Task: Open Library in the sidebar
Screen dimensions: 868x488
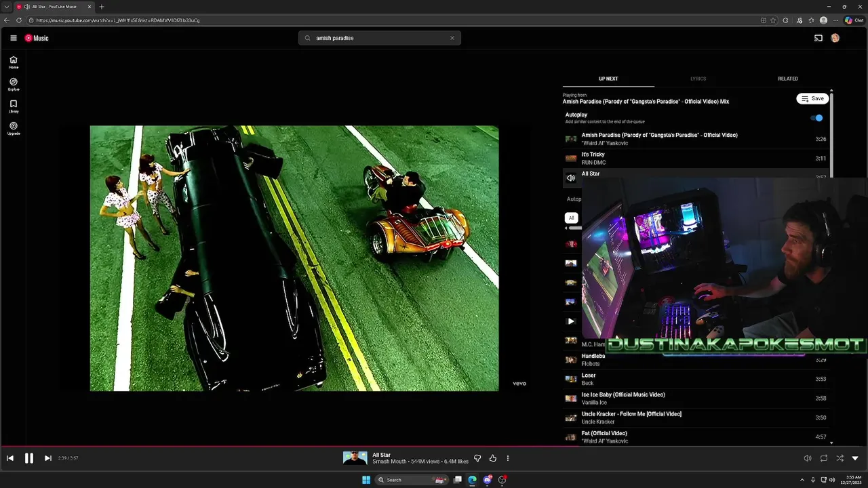Action: (13, 106)
